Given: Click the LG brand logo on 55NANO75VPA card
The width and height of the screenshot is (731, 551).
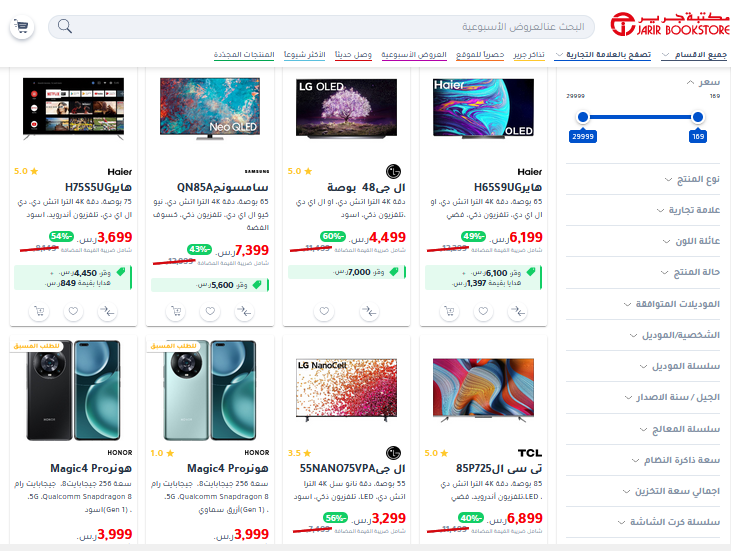Looking at the screenshot, I should click(x=393, y=453).
